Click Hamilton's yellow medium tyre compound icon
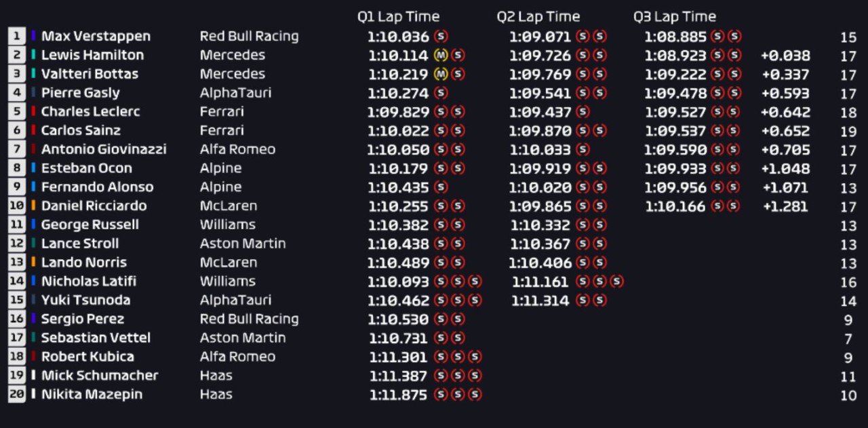This screenshot has width=868, height=428. pyautogui.click(x=441, y=55)
